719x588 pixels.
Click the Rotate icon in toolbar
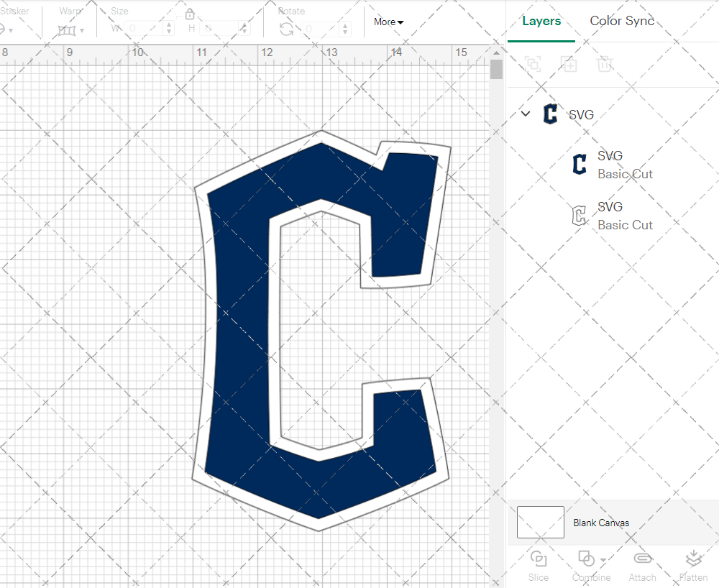tap(286, 29)
